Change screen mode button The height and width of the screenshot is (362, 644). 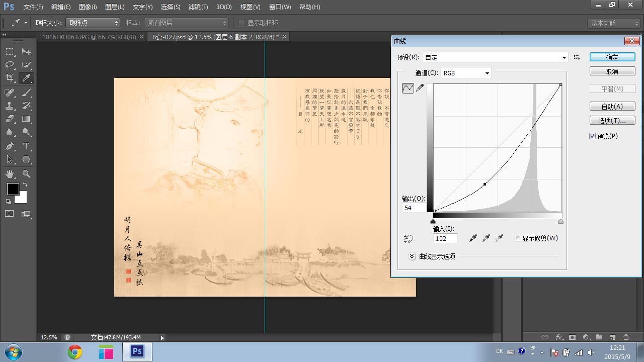coord(26,214)
